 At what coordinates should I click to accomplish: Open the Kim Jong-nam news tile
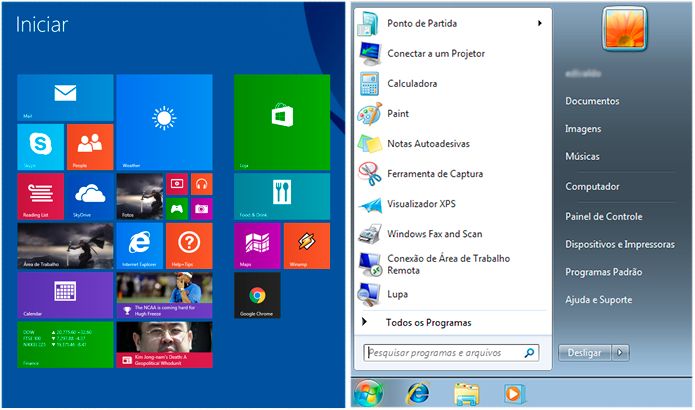164,344
